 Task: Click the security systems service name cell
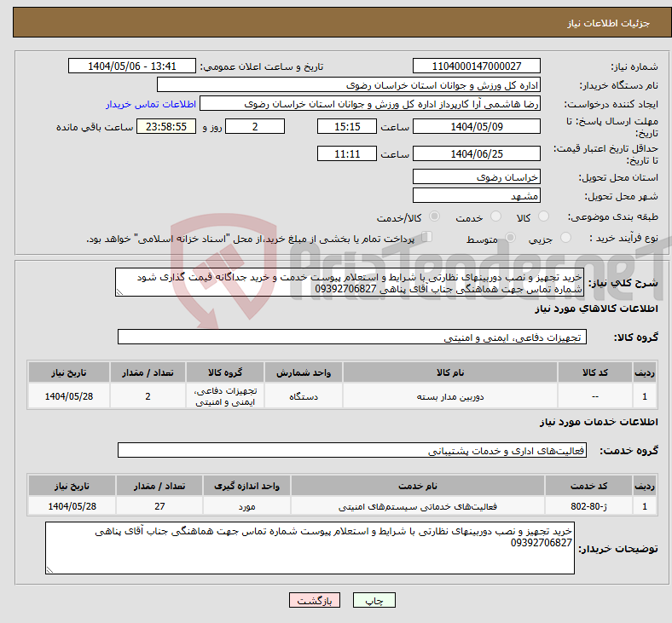pos(418,506)
